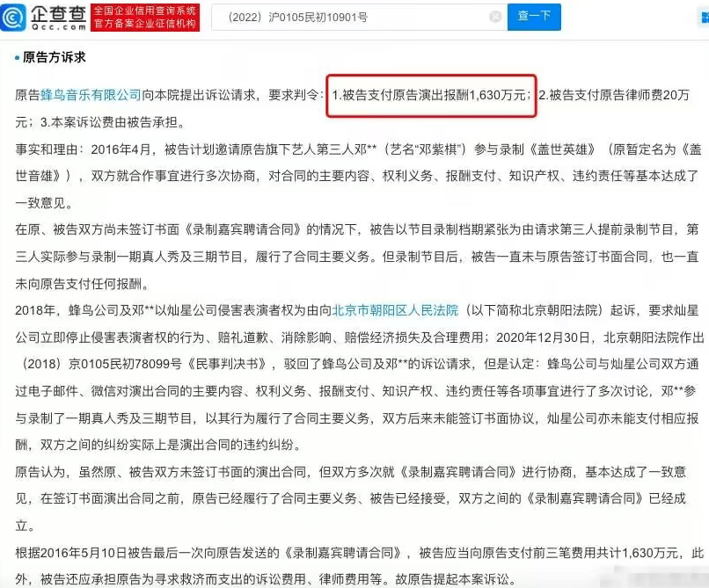Select the 原告方诉求 section heading

[x=55, y=57]
